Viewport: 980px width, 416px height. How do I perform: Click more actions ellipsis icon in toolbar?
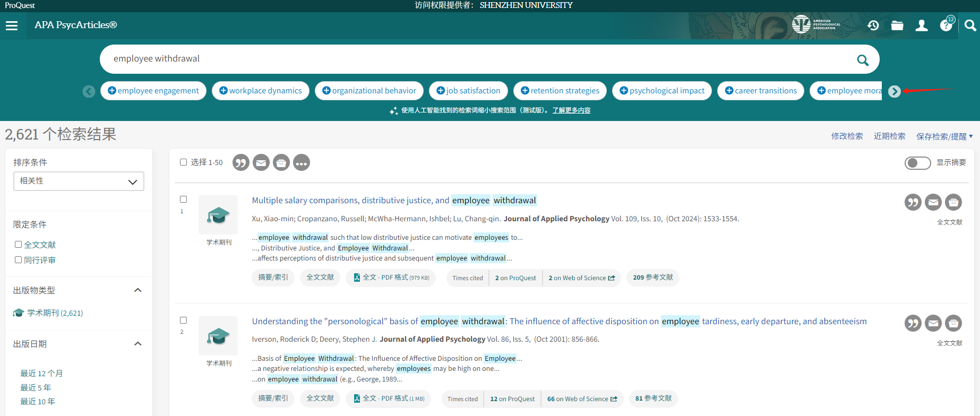pyautogui.click(x=302, y=163)
